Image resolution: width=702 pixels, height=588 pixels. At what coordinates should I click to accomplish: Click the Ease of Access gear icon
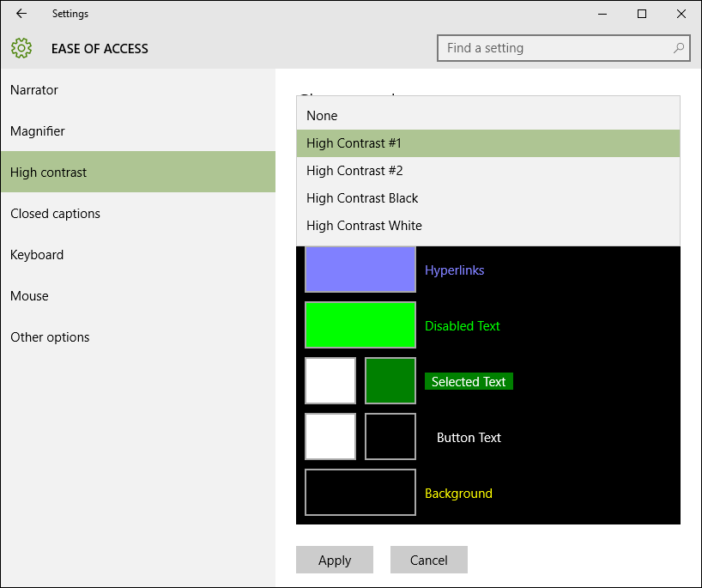[21, 48]
